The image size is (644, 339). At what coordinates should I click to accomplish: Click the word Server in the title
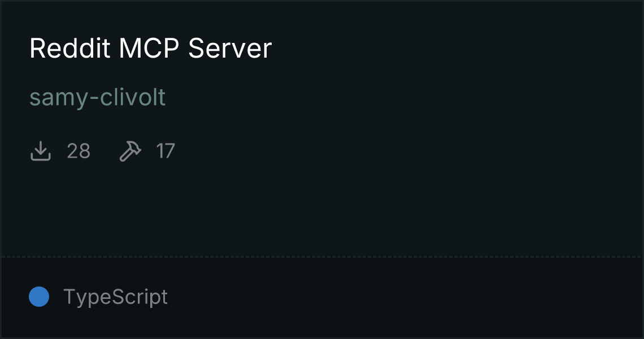[230, 48]
